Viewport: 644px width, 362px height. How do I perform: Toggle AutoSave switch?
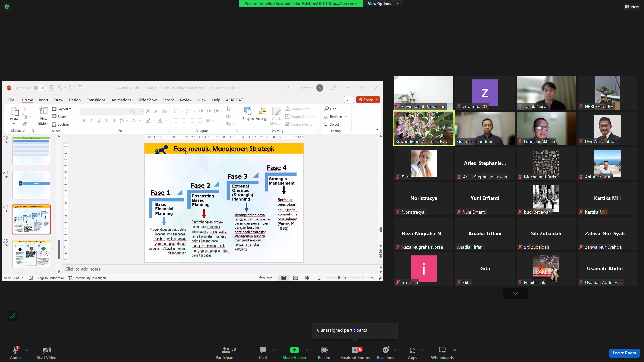(x=39, y=88)
